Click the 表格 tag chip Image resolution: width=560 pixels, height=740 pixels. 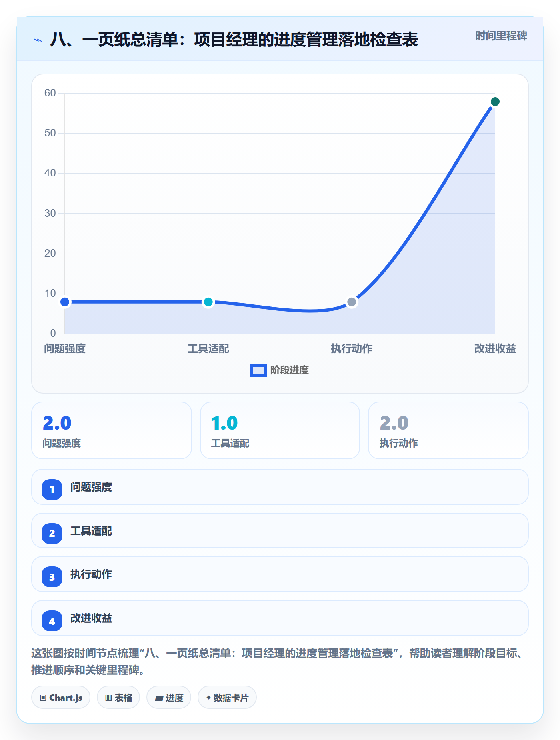pyautogui.click(x=118, y=697)
